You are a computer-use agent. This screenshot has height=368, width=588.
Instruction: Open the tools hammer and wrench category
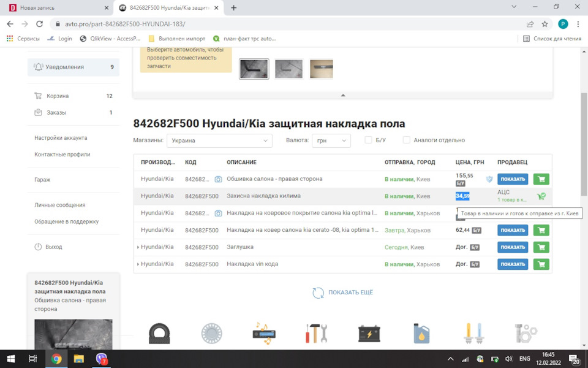pos(317,334)
